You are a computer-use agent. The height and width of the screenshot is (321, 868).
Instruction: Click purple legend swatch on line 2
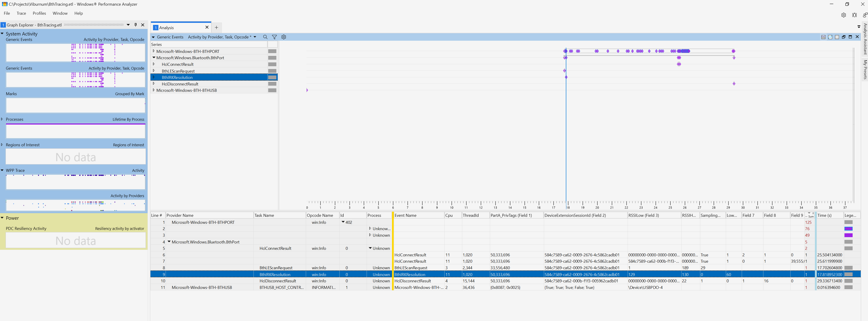pyautogui.click(x=848, y=229)
